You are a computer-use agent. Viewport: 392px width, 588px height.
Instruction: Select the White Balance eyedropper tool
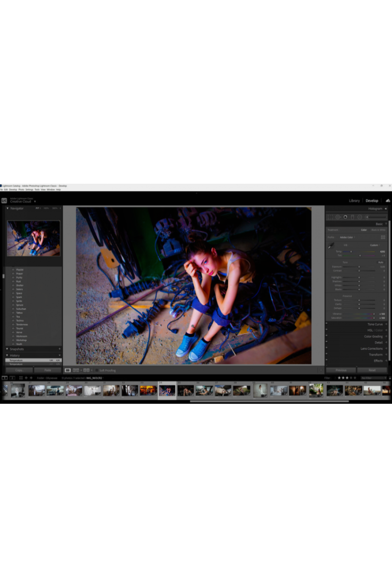330,246
